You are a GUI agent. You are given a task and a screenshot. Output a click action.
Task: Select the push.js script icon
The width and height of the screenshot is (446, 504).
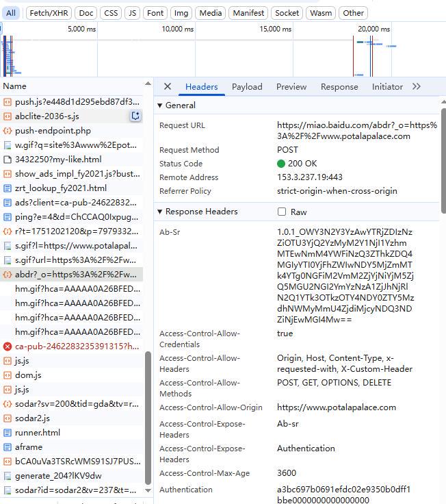[x=7, y=102]
